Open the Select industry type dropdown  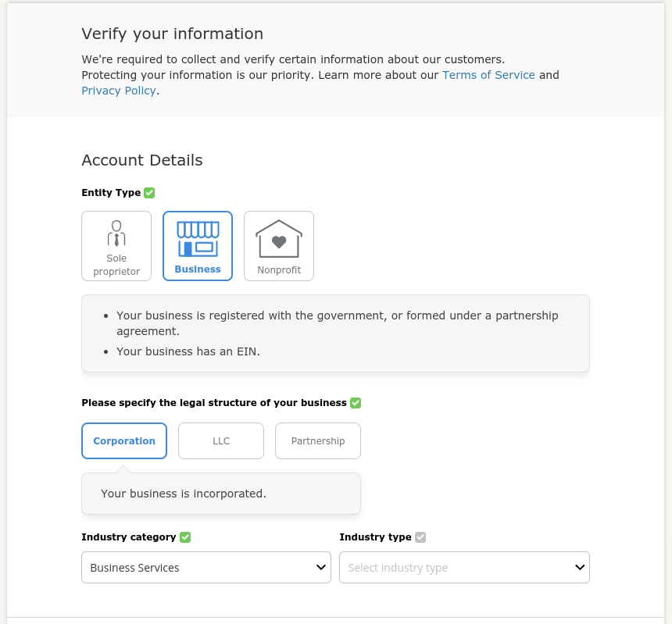coord(465,568)
